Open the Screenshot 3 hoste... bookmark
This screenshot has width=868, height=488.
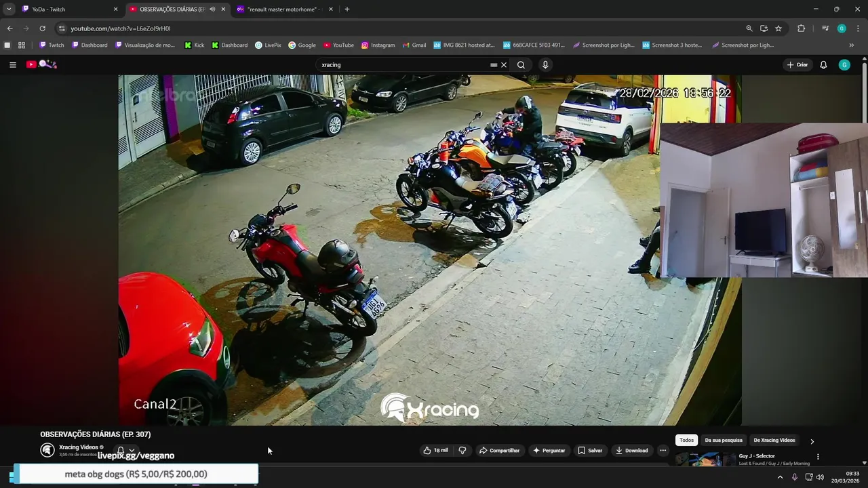(x=672, y=45)
